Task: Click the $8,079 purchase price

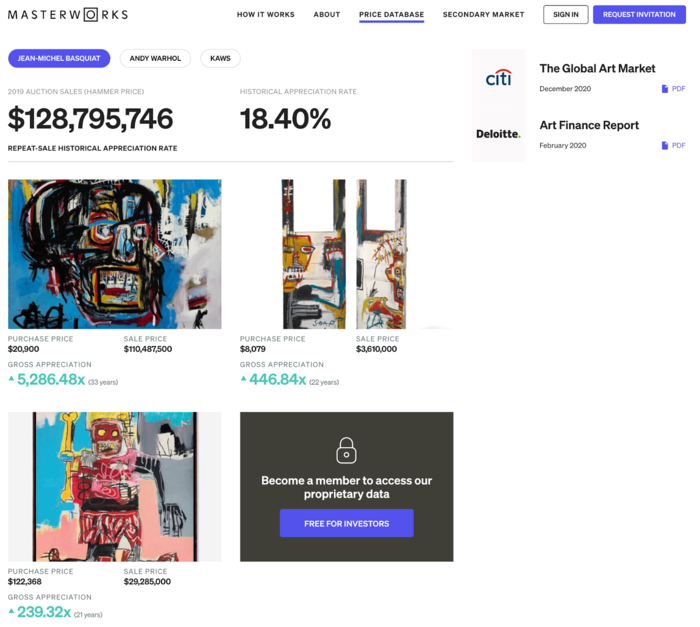Action: 253,349
